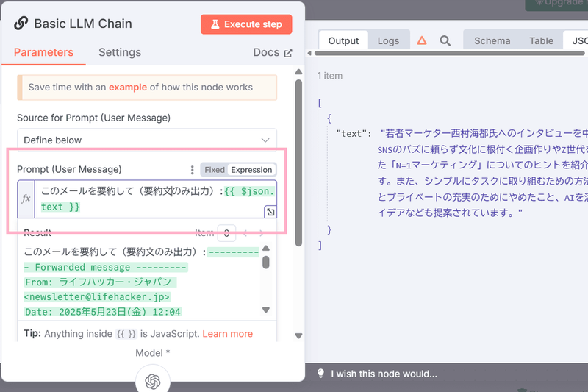Click the Date: 2025年5月23日 line in Result
588x392 pixels.
tap(103, 312)
